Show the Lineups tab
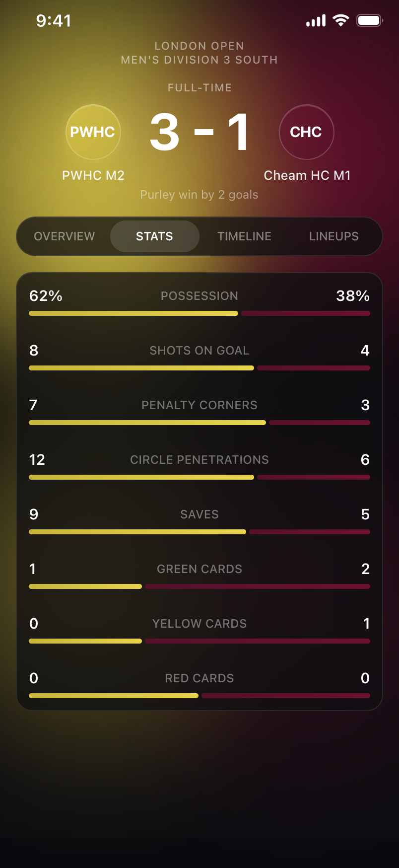 pos(333,236)
